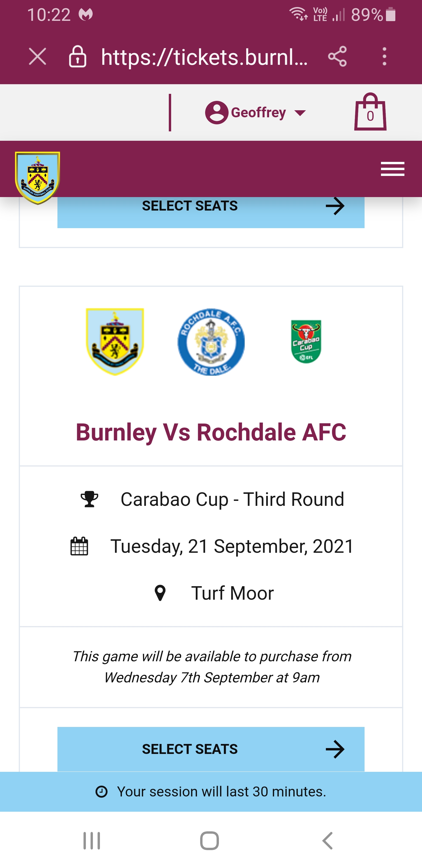Tap the location pin beside Turf Moor
Image resolution: width=422 pixels, height=868 pixels.
point(160,593)
